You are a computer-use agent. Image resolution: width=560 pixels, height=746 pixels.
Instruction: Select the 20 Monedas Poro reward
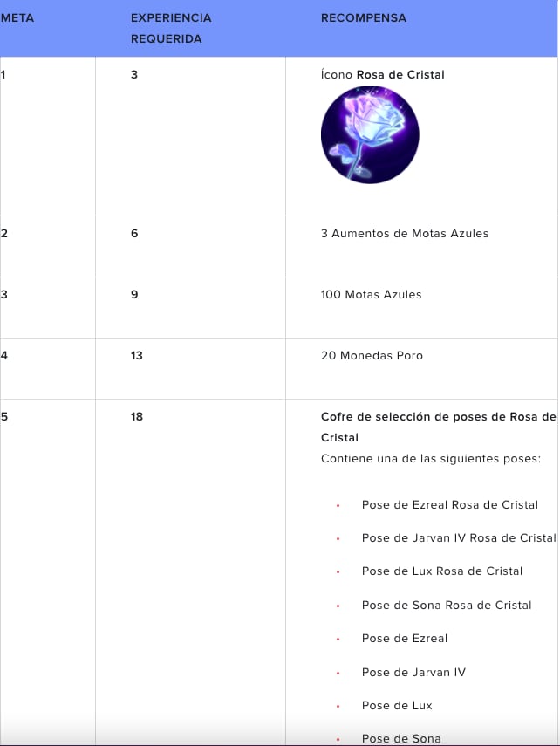coord(372,356)
